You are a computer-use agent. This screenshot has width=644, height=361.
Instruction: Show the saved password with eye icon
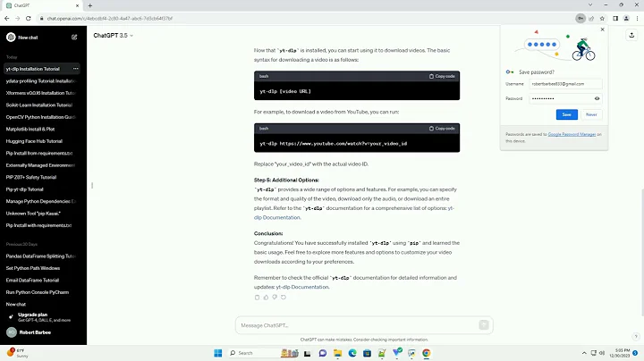tap(597, 98)
